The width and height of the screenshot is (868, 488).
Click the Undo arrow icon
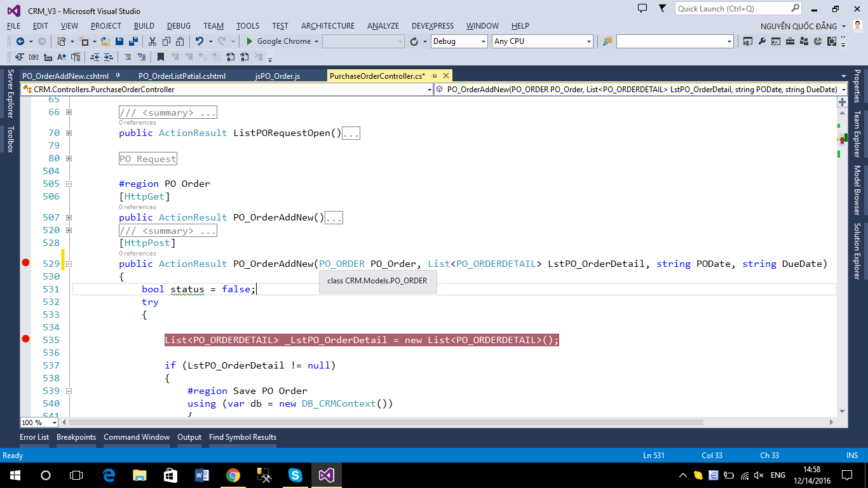click(199, 41)
